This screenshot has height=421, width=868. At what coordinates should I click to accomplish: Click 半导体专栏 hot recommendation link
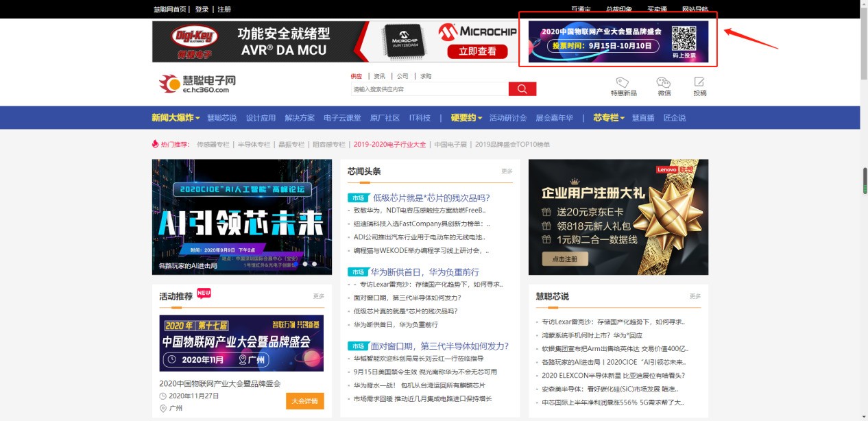[254, 145]
